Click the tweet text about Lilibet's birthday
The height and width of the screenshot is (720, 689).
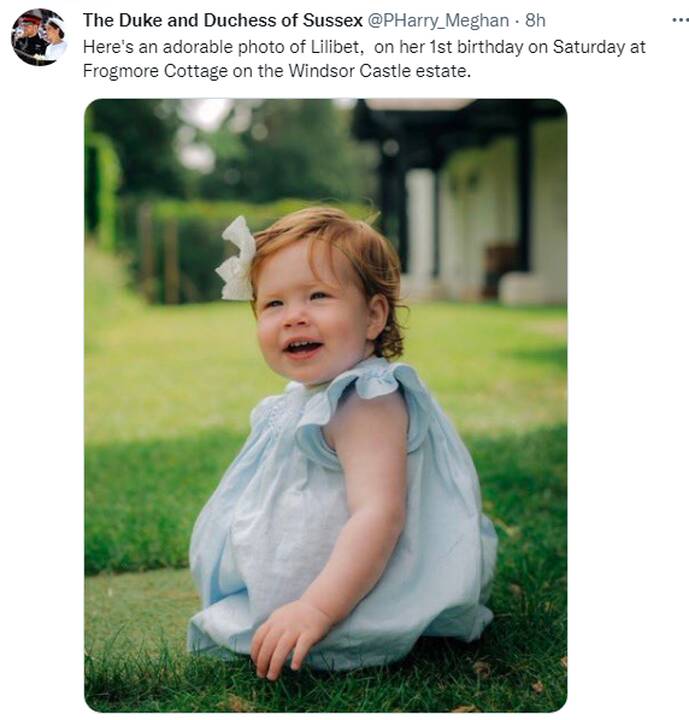364,59
